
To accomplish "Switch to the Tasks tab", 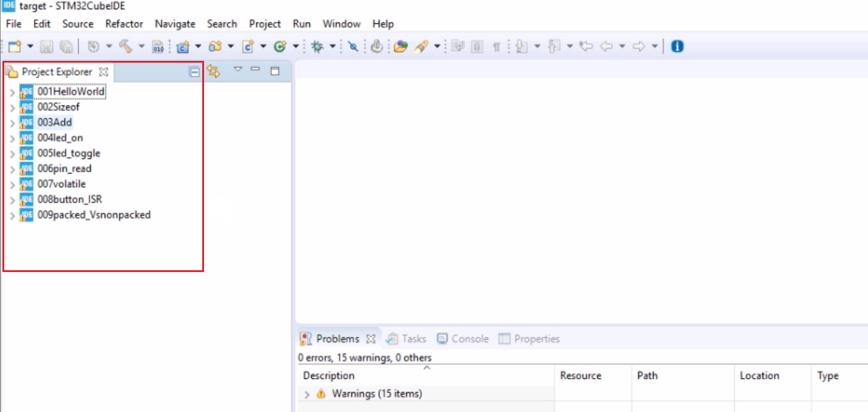I will point(406,339).
